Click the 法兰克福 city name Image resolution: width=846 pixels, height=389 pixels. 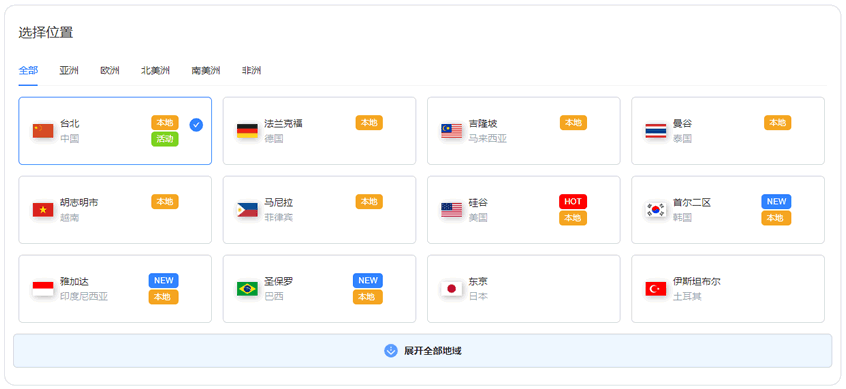[x=283, y=124]
